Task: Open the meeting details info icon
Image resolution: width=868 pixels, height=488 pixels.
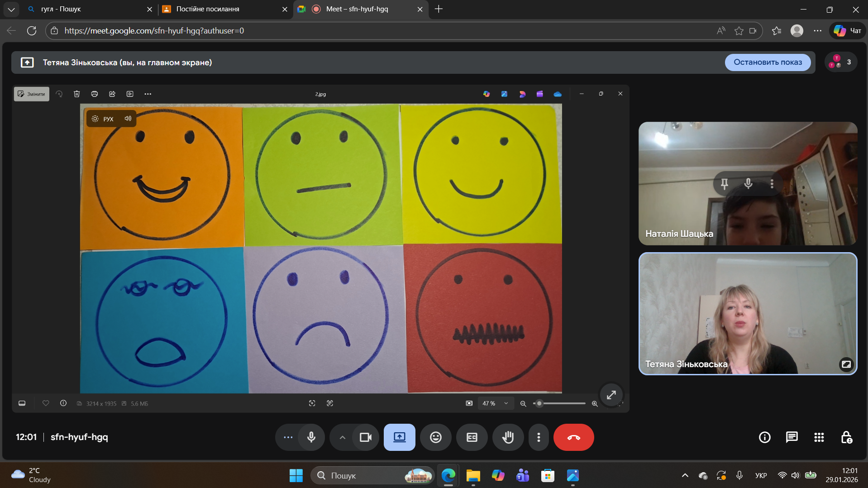Action: pyautogui.click(x=764, y=437)
